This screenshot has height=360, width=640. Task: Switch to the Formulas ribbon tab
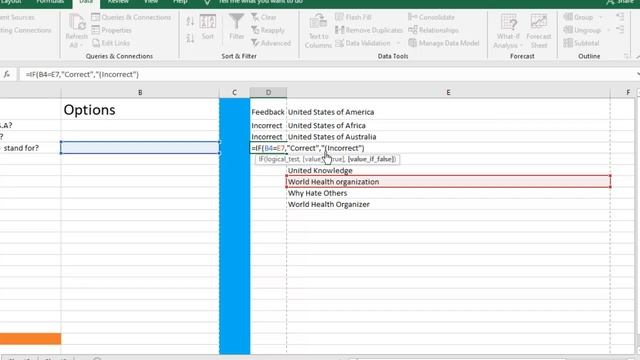pos(50,2)
